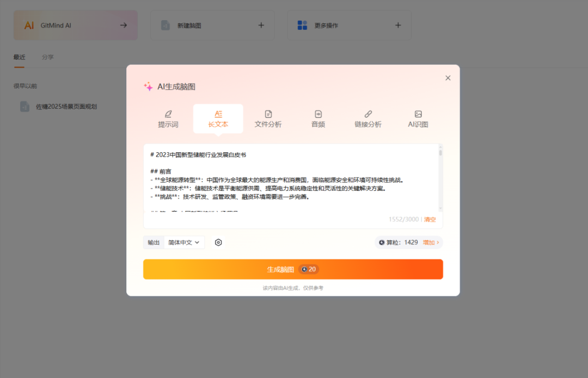588x378 pixels.
Task: Click the 新建脑图 document icon
Action: [166, 25]
